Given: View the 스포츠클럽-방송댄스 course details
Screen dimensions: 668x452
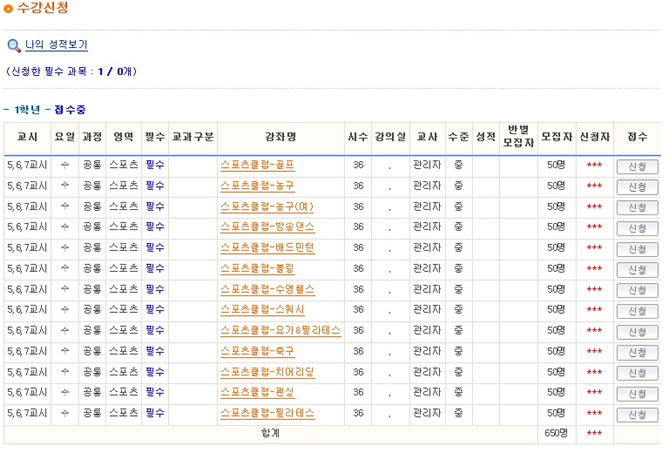Looking at the screenshot, I should coord(267,227).
